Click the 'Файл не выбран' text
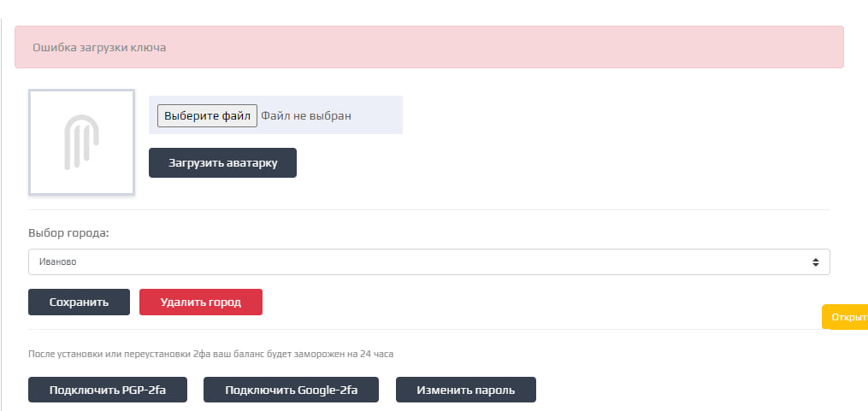This screenshot has width=868, height=411. click(306, 115)
